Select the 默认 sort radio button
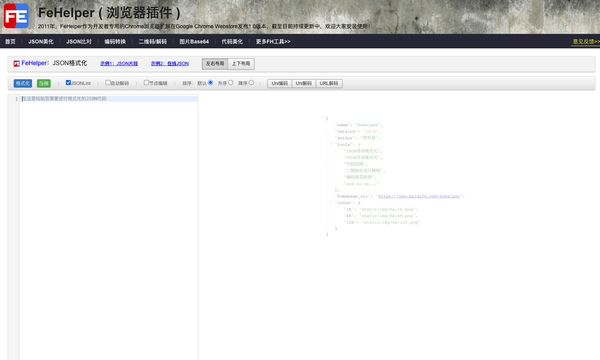The height and width of the screenshot is (360, 600). (x=210, y=83)
